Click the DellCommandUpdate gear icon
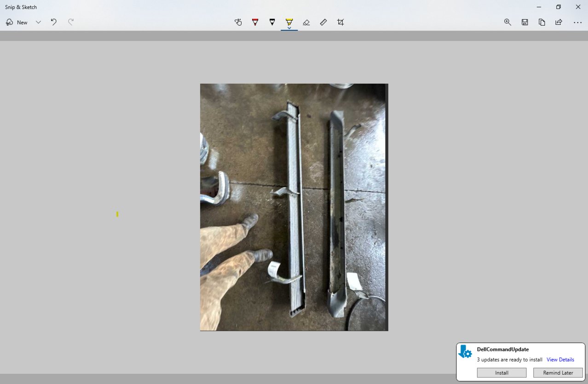 pyautogui.click(x=465, y=352)
